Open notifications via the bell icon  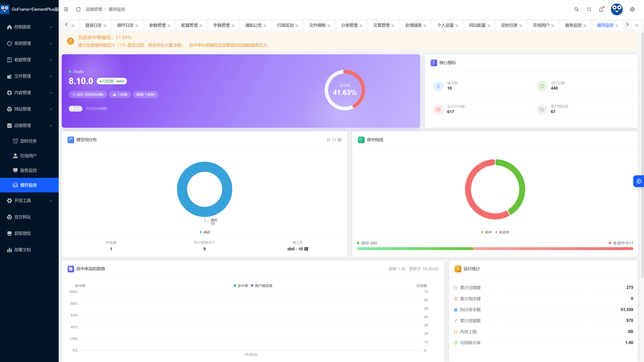[x=601, y=9]
